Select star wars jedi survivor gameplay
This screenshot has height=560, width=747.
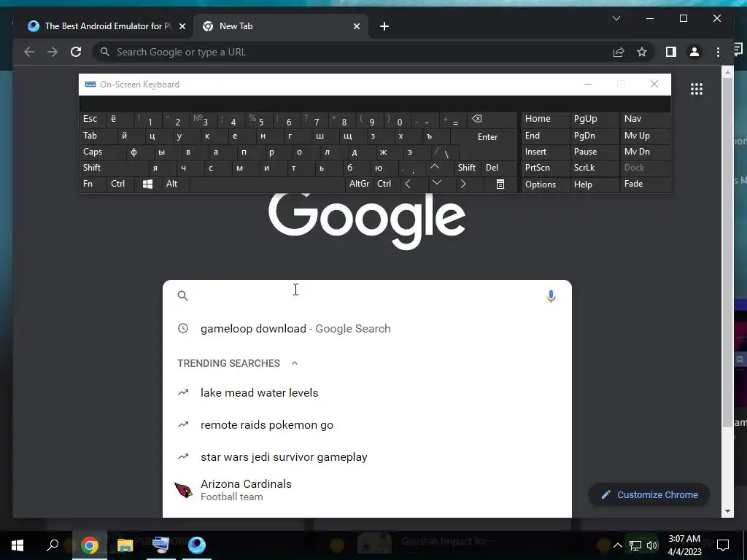tap(367, 457)
